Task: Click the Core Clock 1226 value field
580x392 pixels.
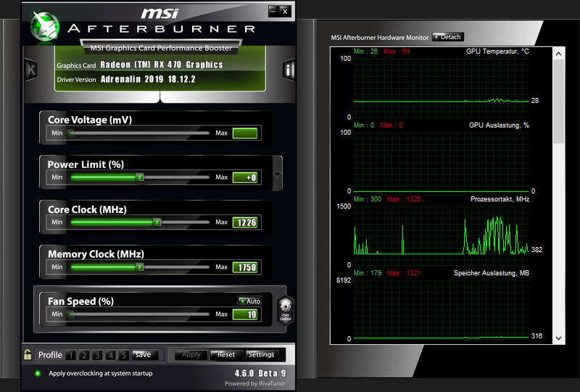Action: [245, 222]
